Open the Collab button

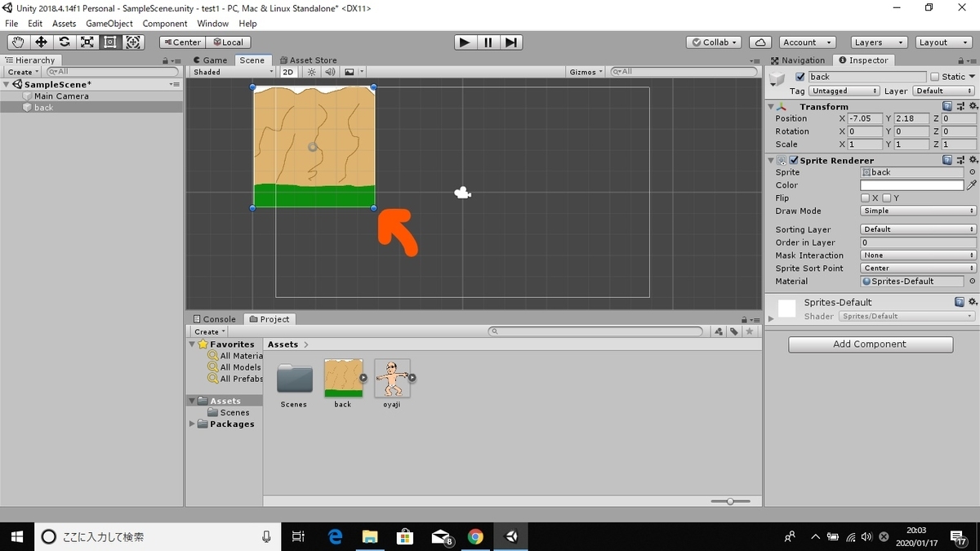pyautogui.click(x=714, y=42)
